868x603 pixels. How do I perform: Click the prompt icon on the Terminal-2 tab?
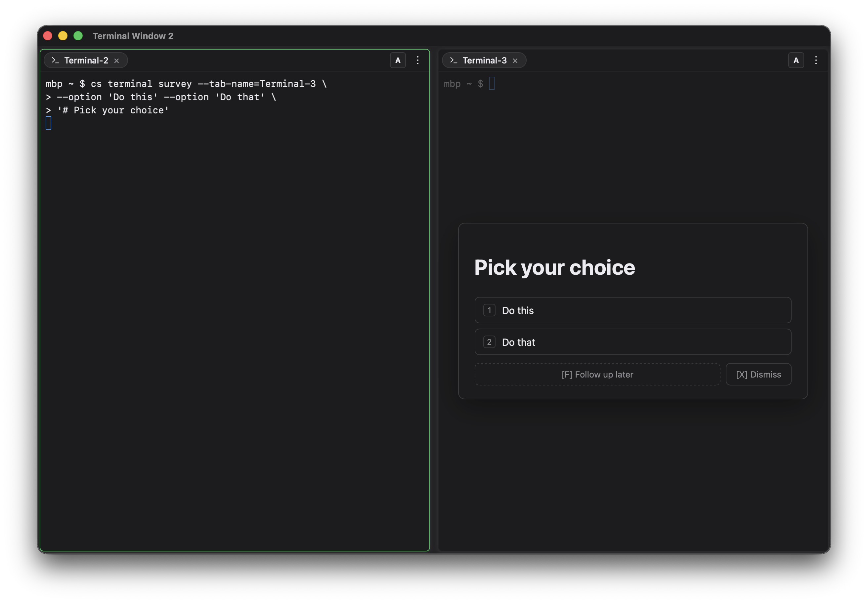point(56,60)
